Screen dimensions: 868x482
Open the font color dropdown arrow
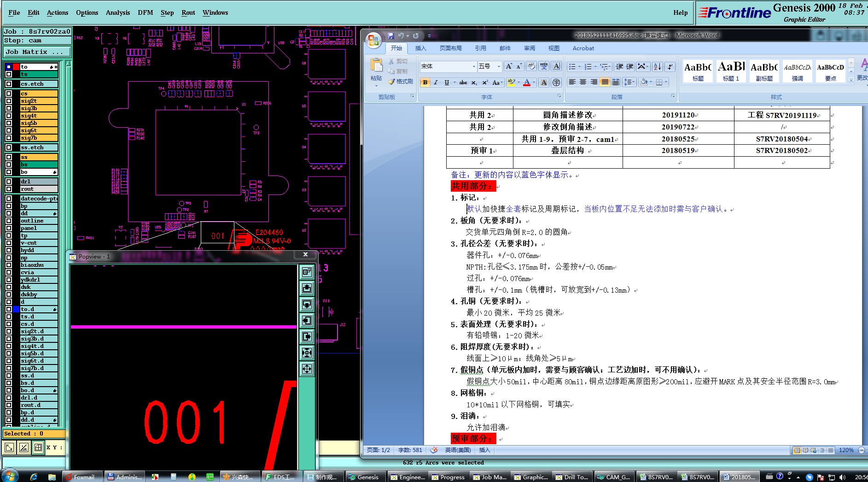point(534,82)
